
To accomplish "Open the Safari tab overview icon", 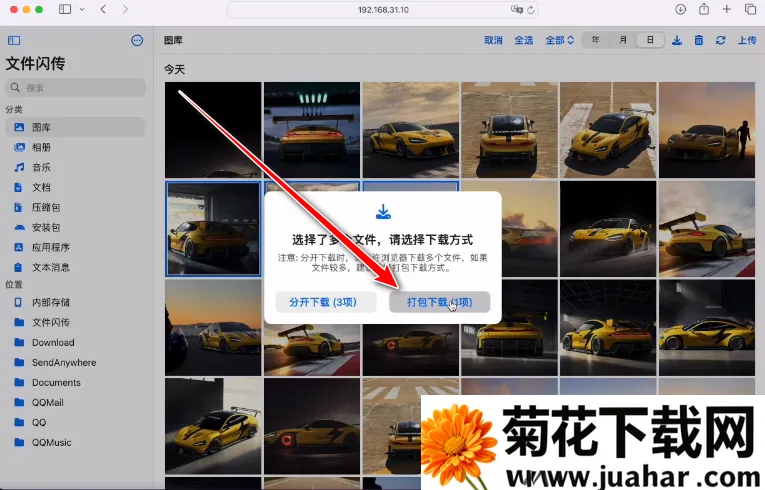I will point(750,9).
